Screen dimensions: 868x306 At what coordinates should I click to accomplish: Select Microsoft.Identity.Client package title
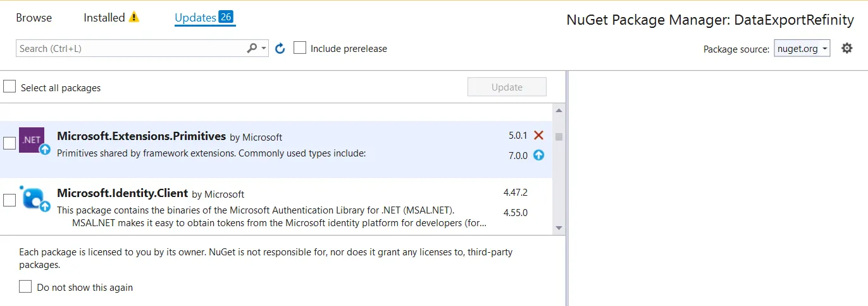coord(122,193)
